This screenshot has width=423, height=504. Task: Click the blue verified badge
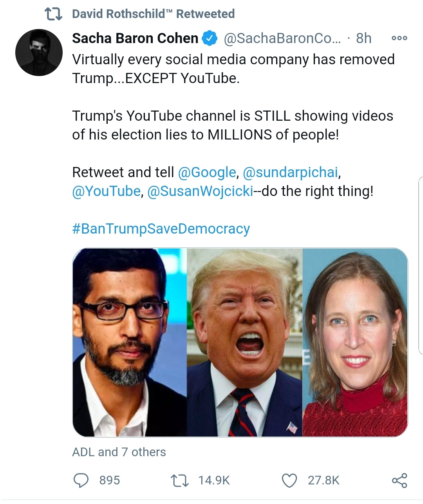pos(210,38)
